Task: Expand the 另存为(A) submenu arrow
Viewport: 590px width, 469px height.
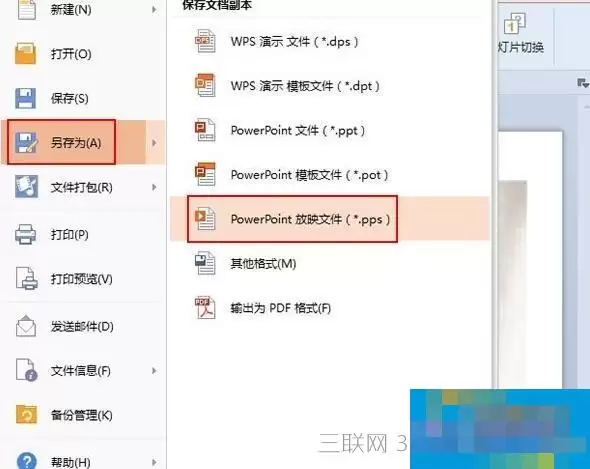Action: [154, 143]
